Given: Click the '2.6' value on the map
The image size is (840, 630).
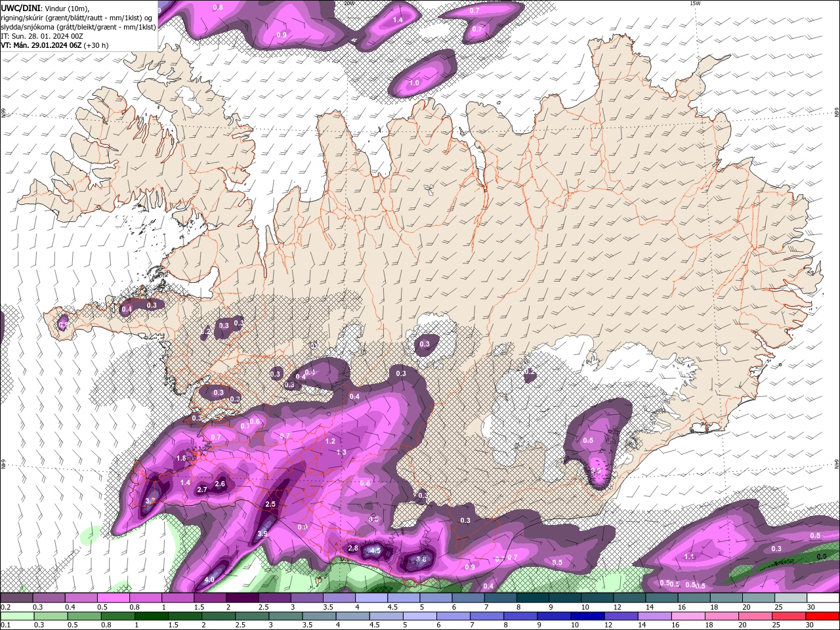Looking at the screenshot, I should coord(220,484).
